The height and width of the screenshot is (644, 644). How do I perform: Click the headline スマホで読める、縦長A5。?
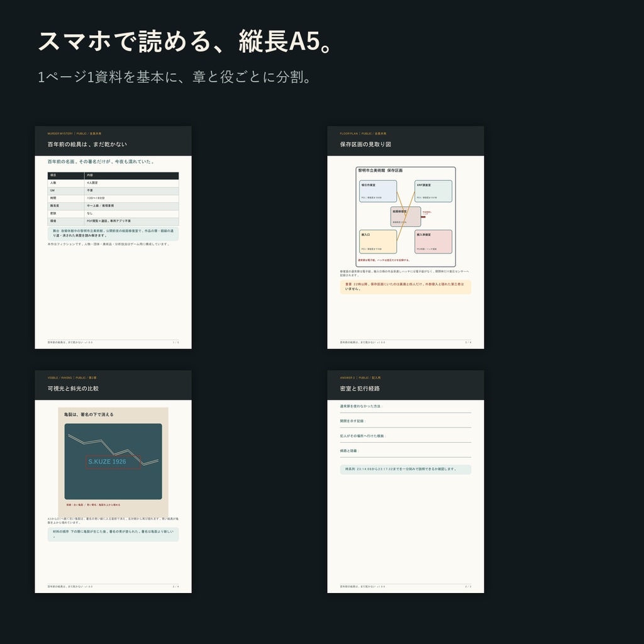(x=186, y=41)
